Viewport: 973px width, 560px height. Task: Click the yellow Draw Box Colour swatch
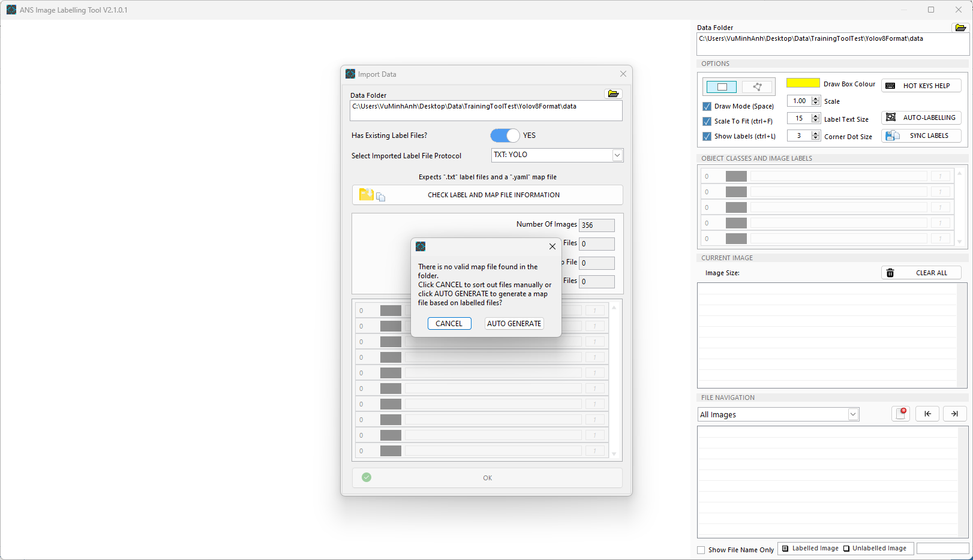point(803,83)
